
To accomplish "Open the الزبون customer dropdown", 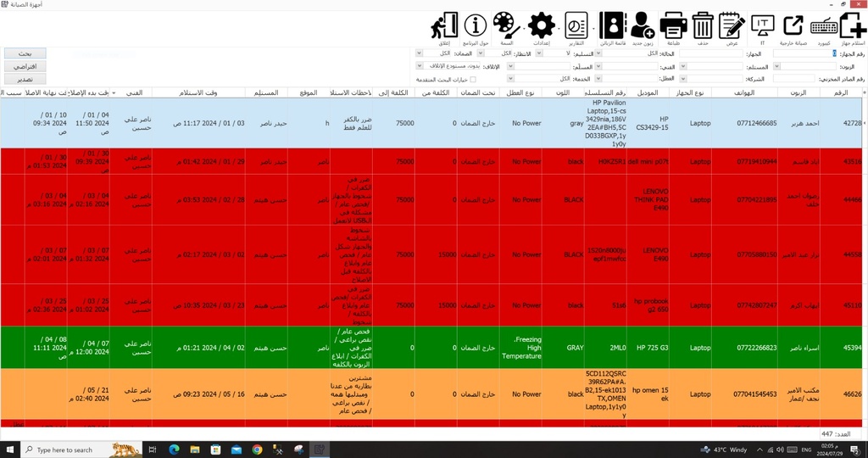I will (776, 66).
